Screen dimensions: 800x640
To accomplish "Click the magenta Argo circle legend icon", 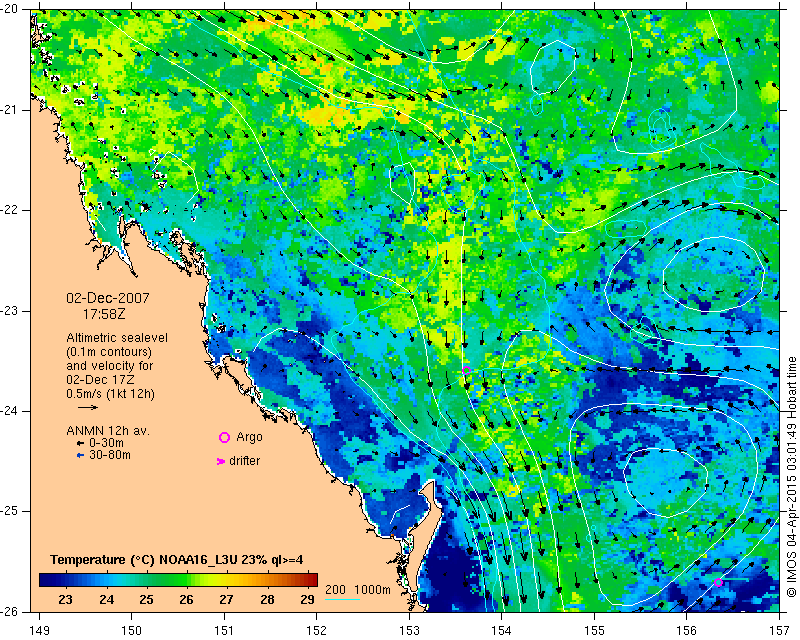I will 224,437.
